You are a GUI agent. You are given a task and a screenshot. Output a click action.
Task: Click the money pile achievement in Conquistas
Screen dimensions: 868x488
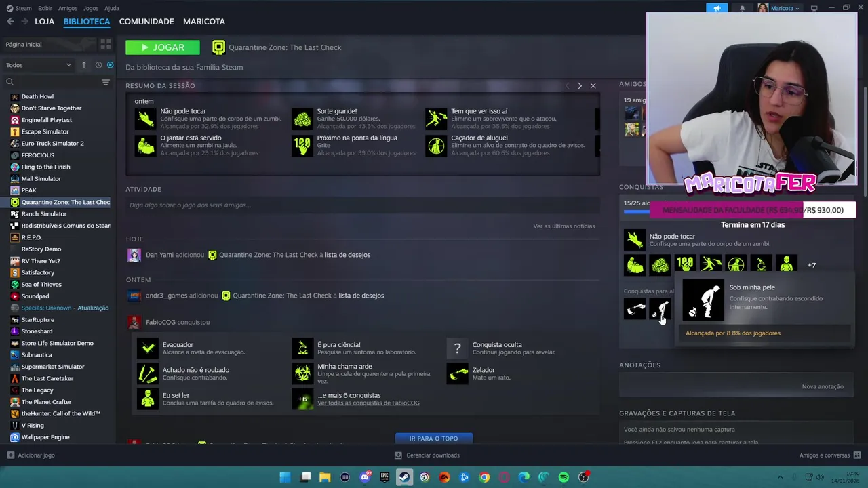click(660, 265)
